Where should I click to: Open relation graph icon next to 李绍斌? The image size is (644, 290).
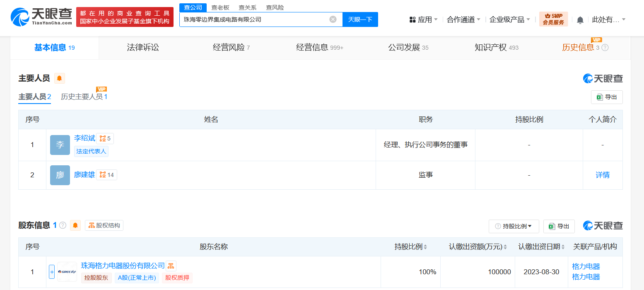(105, 138)
